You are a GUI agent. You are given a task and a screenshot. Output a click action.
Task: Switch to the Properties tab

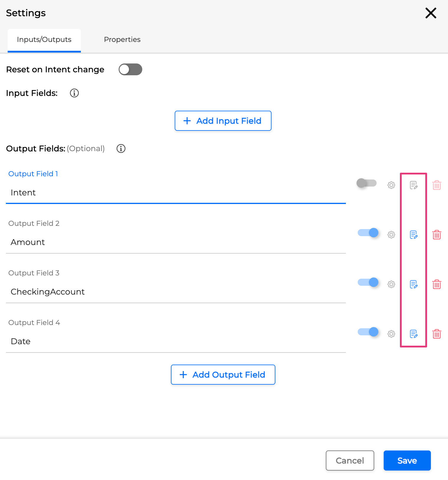click(122, 40)
